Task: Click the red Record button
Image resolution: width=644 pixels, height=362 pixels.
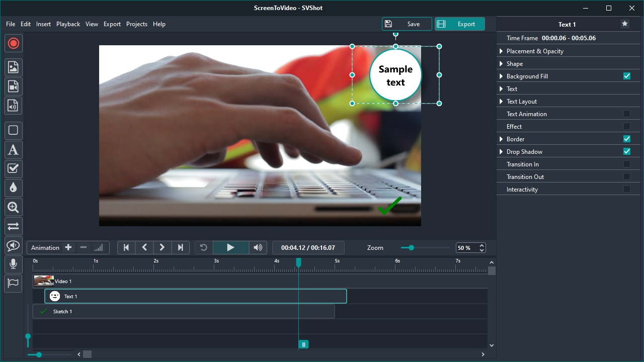Action: (14, 43)
